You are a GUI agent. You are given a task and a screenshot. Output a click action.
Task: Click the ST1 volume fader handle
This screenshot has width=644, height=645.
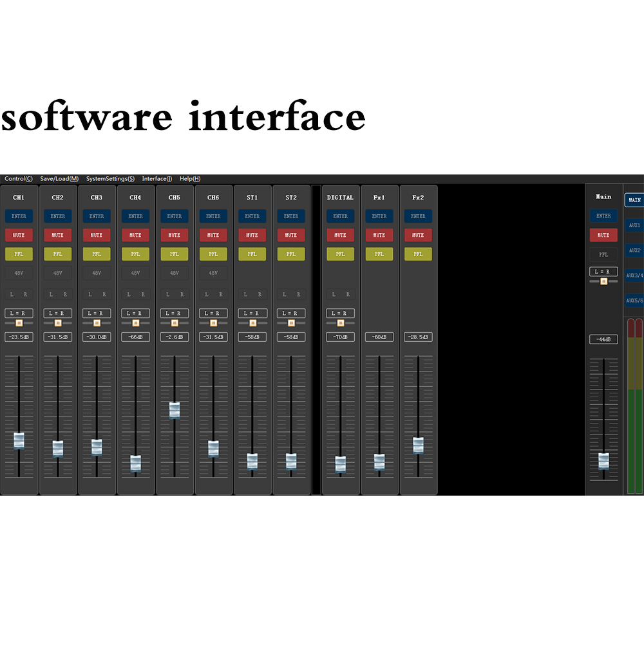click(x=252, y=462)
